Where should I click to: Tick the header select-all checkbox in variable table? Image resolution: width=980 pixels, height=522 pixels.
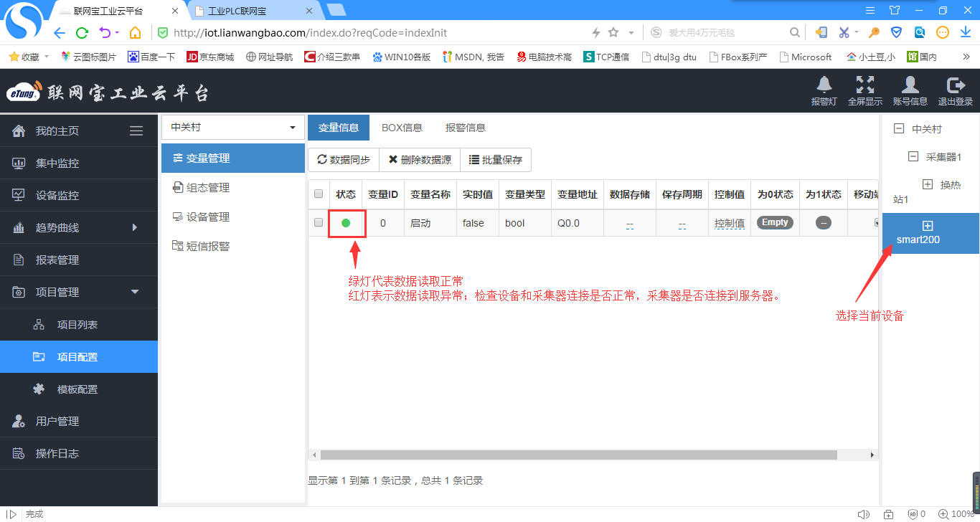pyautogui.click(x=319, y=194)
